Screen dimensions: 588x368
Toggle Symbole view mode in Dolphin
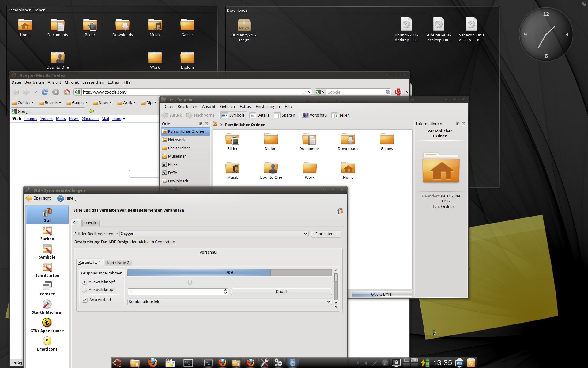[x=233, y=115]
